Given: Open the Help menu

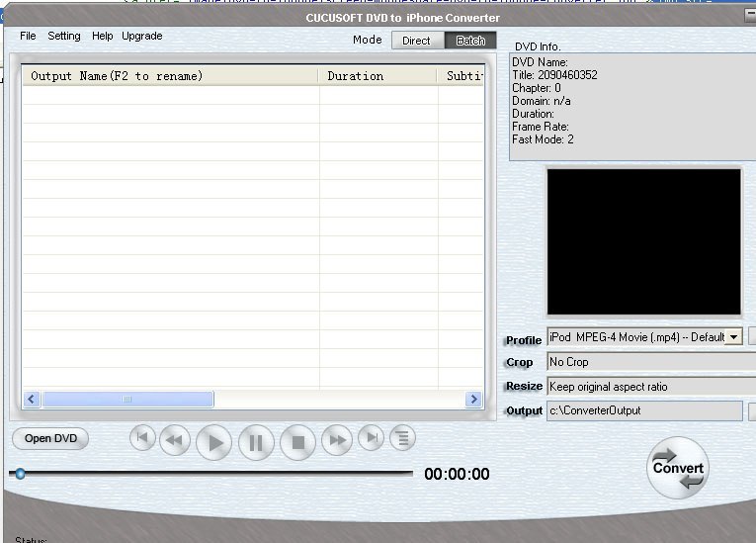Looking at the screenshot, I should coord(102,36).
